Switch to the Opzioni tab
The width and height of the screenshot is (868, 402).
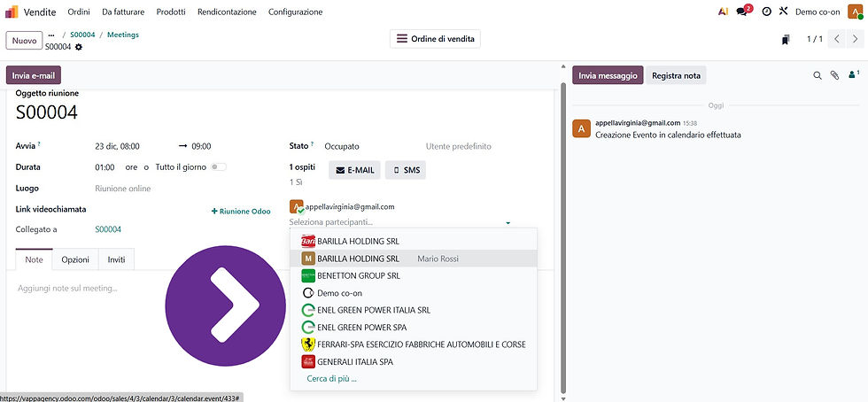click(75, 259)
